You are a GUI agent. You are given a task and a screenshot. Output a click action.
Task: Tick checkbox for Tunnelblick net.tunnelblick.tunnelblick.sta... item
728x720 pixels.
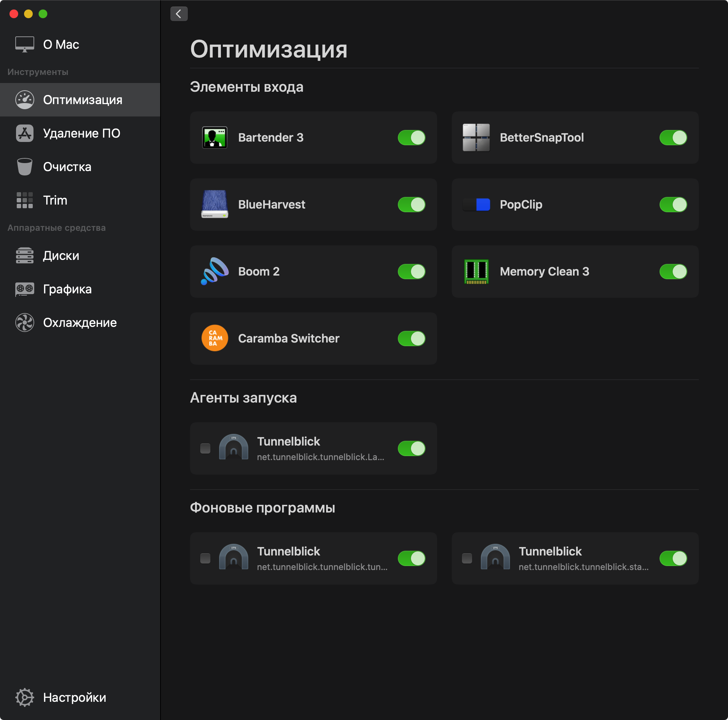(467, 558)
